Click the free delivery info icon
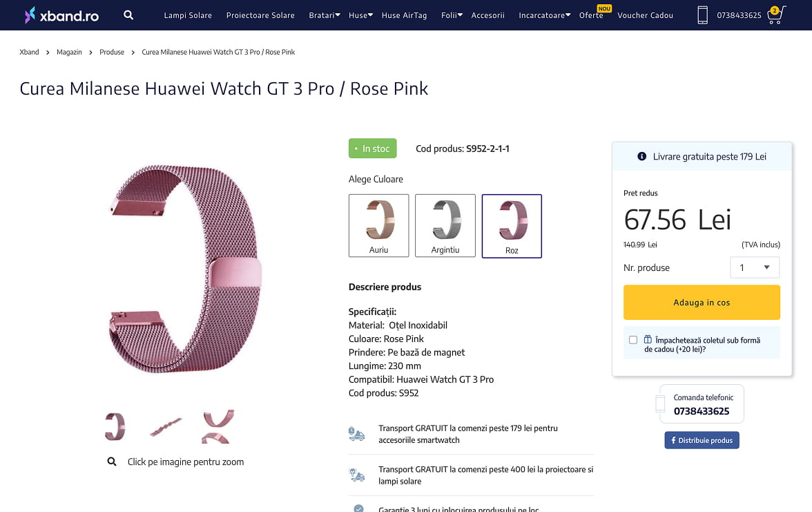 click(642, 157)
